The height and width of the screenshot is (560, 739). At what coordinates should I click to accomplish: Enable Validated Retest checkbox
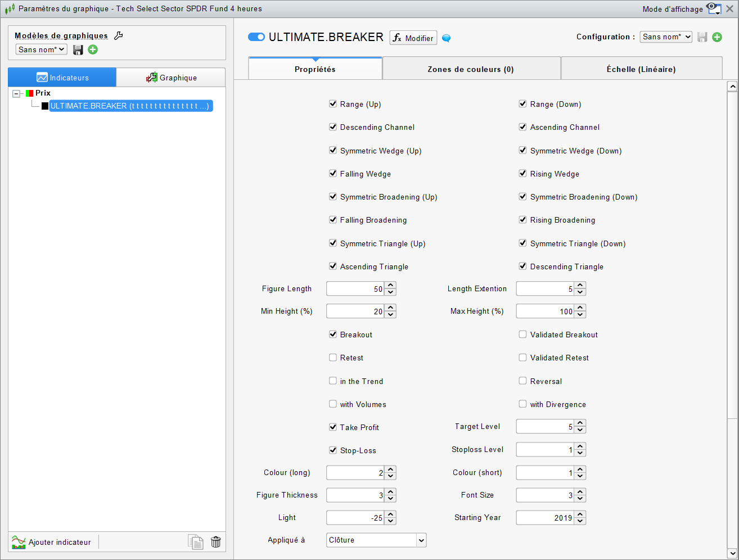click(522, 357)
